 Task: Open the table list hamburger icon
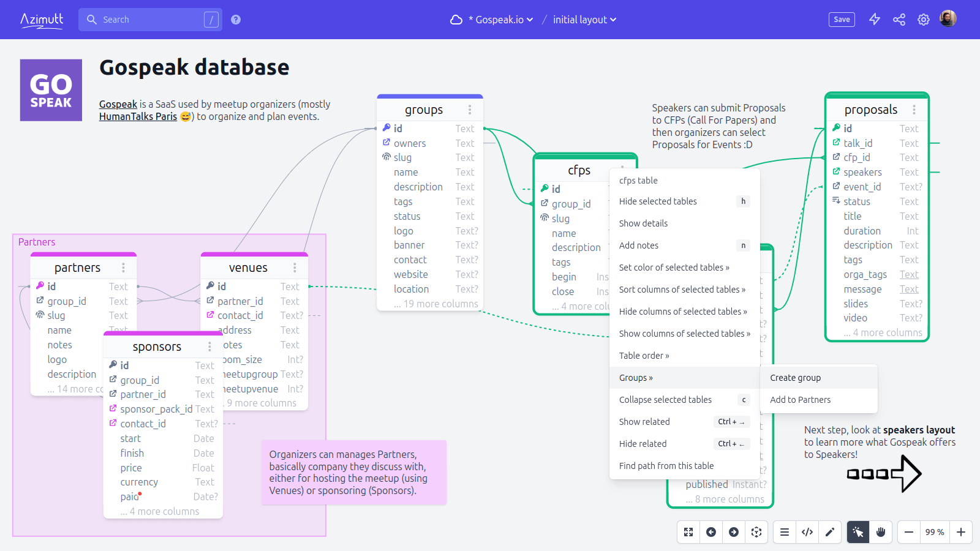click(784, 532)
